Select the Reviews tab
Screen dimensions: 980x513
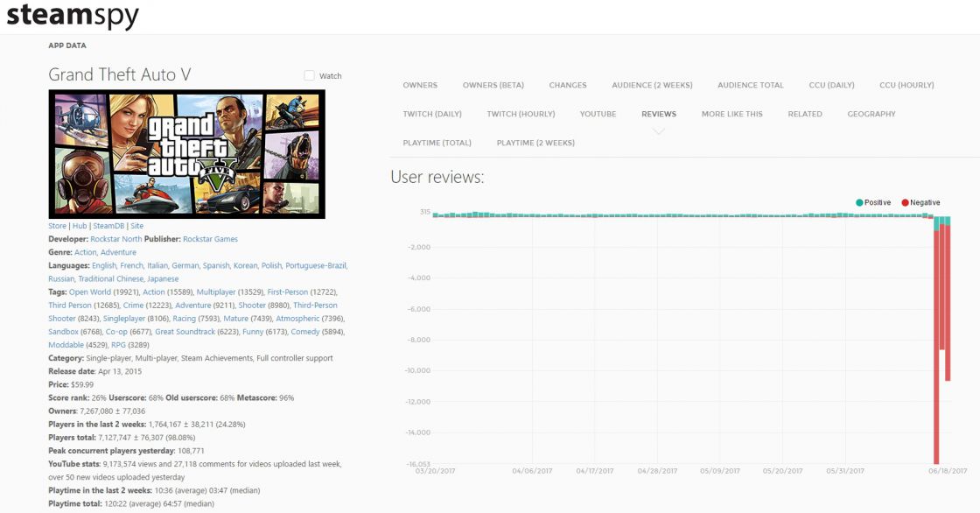point(659,114)
